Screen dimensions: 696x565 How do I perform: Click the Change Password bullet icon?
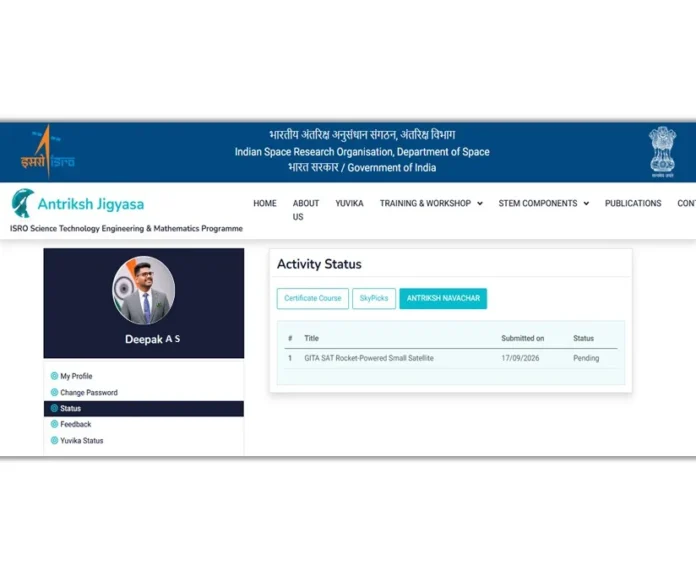(54, 392)
